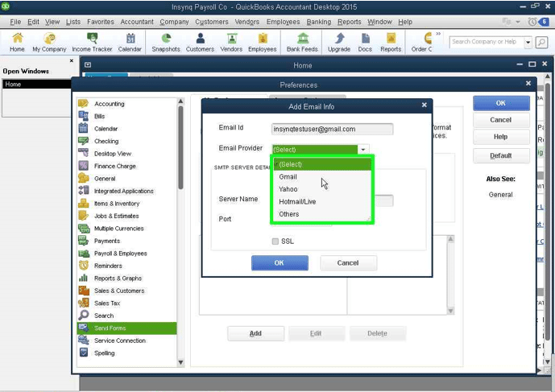Image resolution: width=555 pixels, height=392 pixels.
Task: Select the Bills preferences icon
Action: (84, 116)
